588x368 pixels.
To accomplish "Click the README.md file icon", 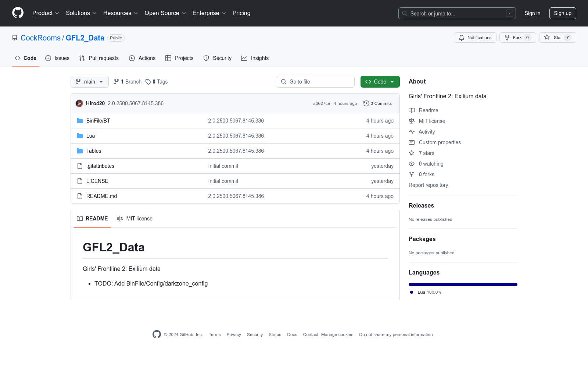I will pos(80,196).
